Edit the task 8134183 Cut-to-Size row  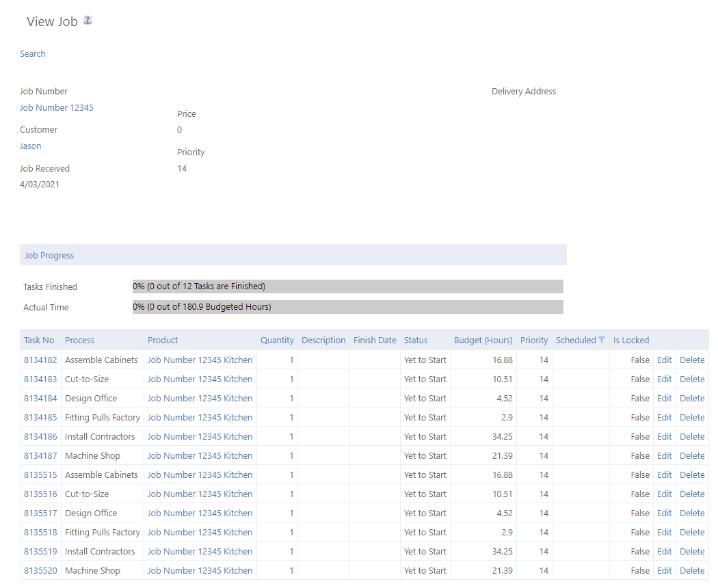coord(664,379)
